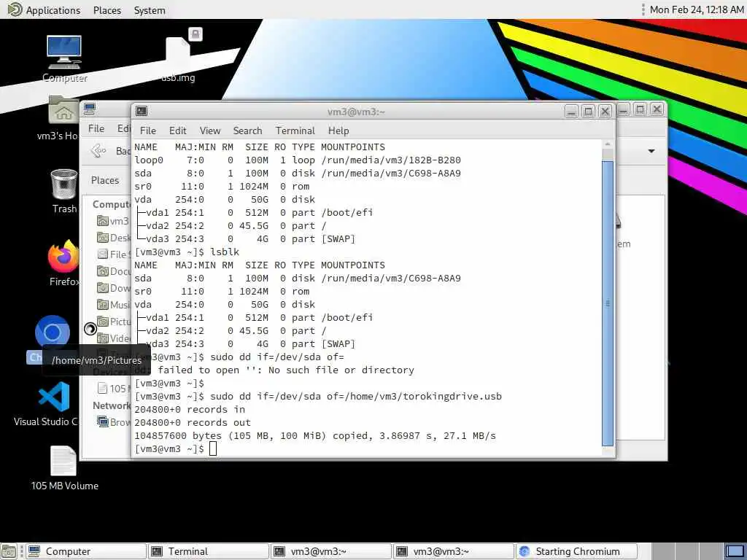Select the 105 MB device in sidebar
The image size is (747, 560).
point(113,389)
